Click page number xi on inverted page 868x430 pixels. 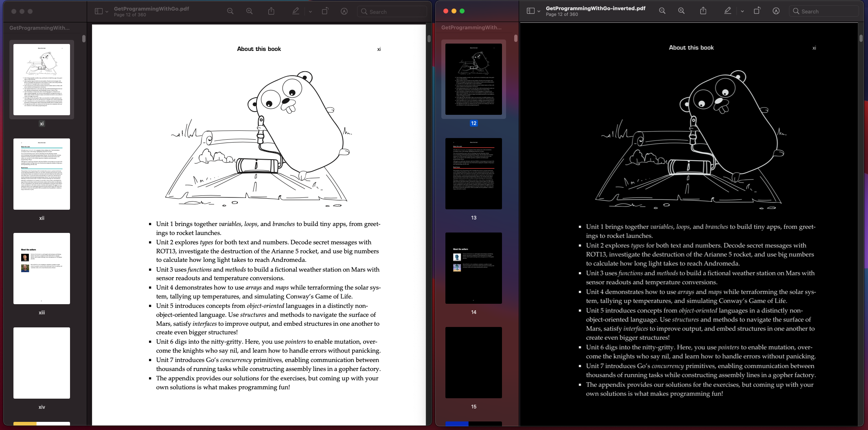(x=814, y=48)
